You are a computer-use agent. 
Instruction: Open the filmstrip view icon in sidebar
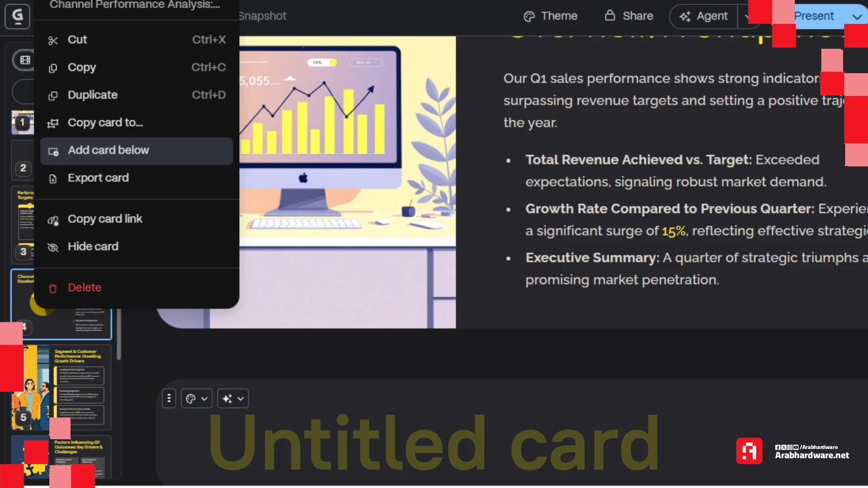pyautogui.click(x=25, y=60)
